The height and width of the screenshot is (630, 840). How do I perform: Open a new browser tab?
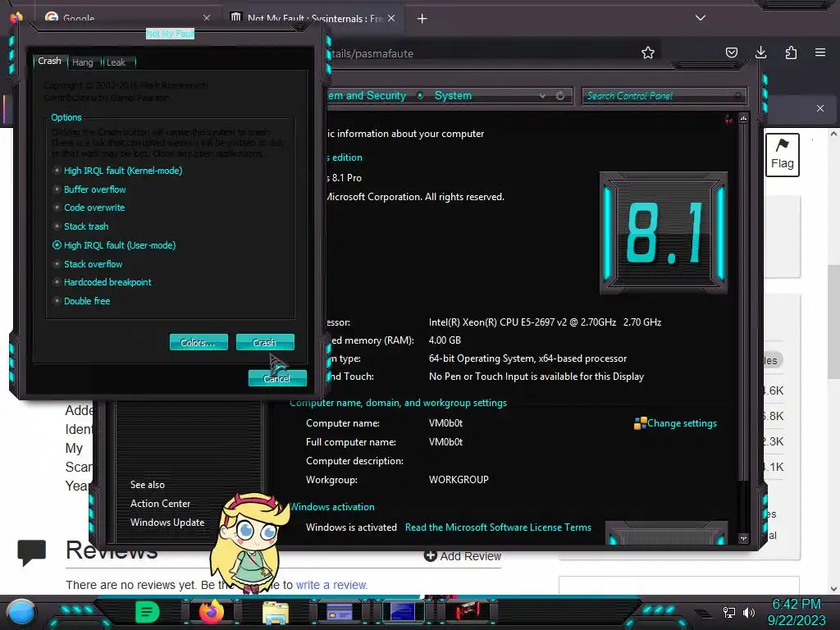(x=422, y=19)
